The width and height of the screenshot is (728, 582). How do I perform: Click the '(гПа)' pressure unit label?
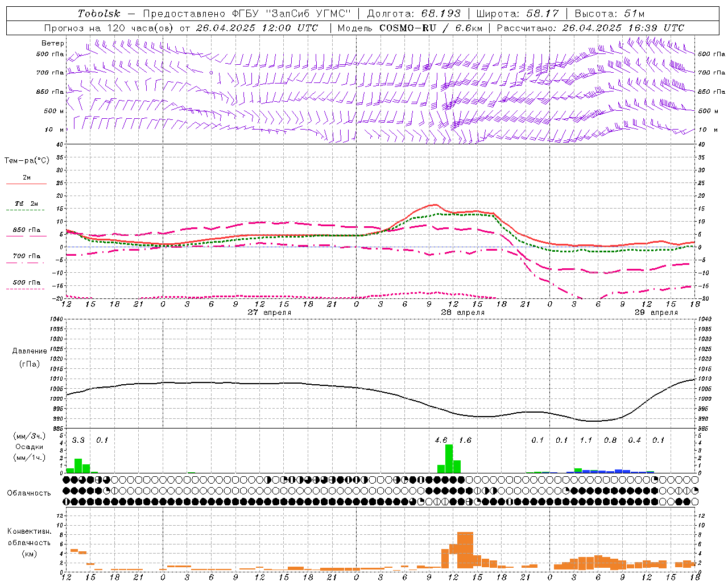(30, 364)
